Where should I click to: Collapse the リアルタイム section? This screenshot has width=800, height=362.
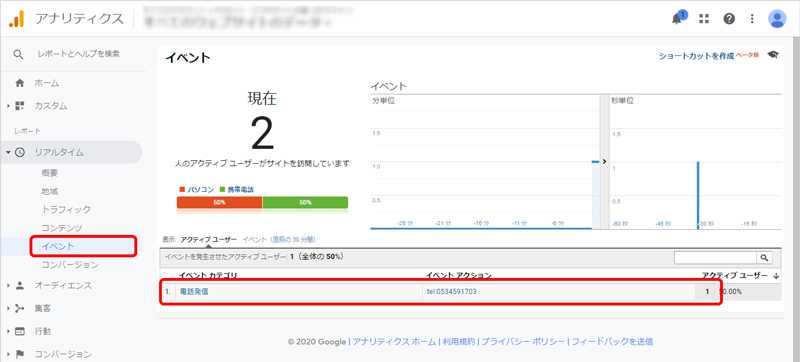[9, 152]
